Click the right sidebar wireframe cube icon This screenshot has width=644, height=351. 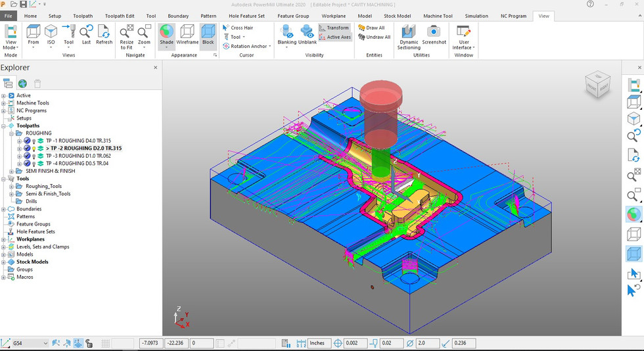tap(633, 234)
